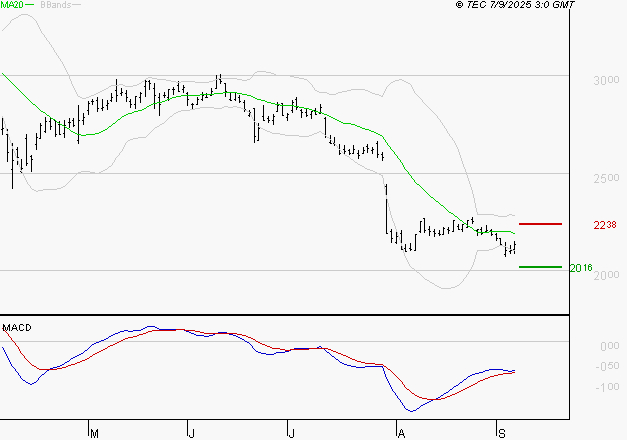Screen dimensions: 627x440
Task: Click the MACD -050 axis label
Action: point(607,366)
